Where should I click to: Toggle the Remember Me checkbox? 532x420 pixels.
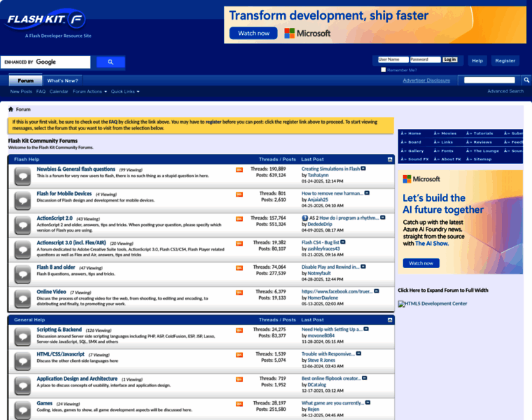tap(384, 70)
